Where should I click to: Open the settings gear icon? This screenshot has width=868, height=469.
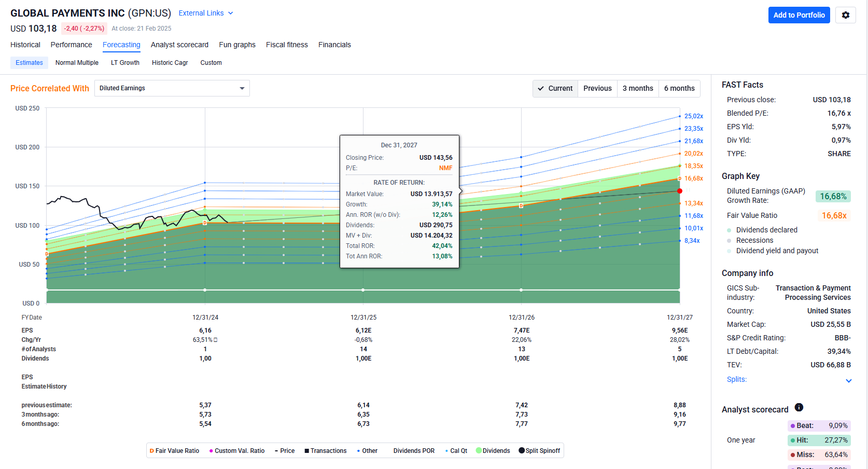(x=845, y=15)
